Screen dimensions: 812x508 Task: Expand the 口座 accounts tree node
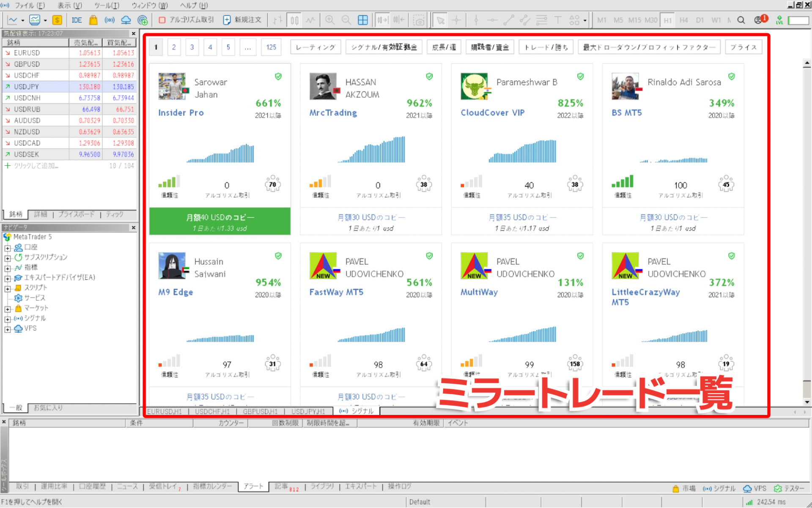(x=8, y=248)
